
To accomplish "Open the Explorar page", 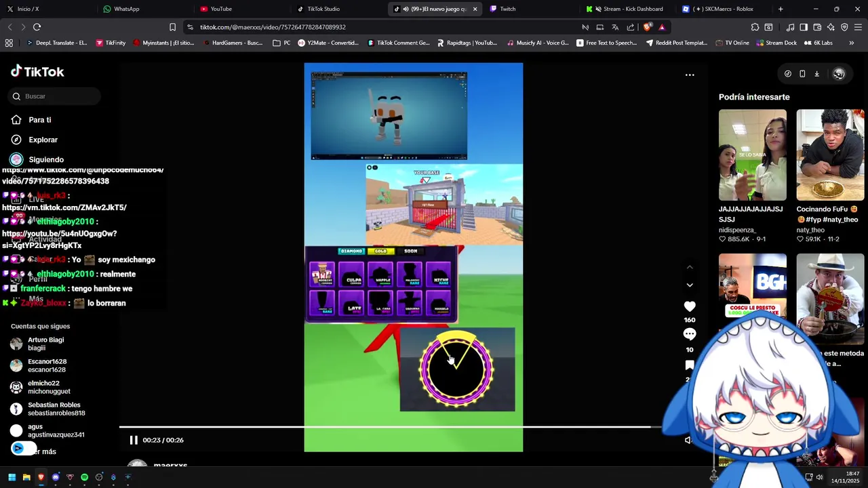I will (43, 140).
